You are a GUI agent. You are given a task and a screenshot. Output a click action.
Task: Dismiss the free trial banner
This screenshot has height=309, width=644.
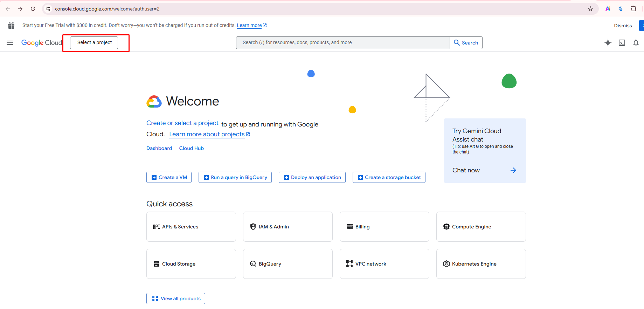tap(623, 26)
